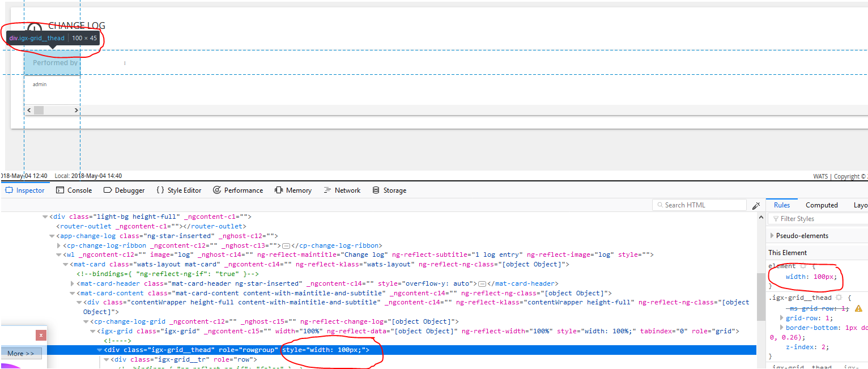Collapse the light-bg height-full div node
868x369 pixels.
(45, 217)
